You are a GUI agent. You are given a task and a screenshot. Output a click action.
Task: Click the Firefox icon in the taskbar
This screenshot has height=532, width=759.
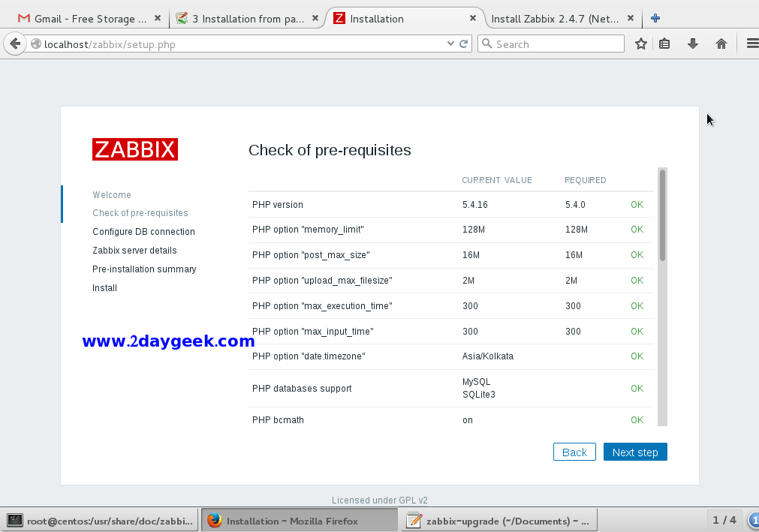tap(215, 521)
